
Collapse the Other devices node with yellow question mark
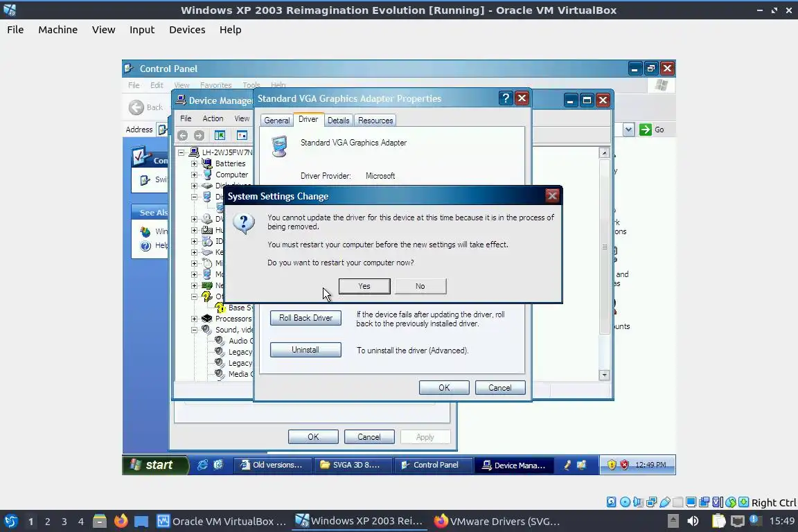click(194, 296)
